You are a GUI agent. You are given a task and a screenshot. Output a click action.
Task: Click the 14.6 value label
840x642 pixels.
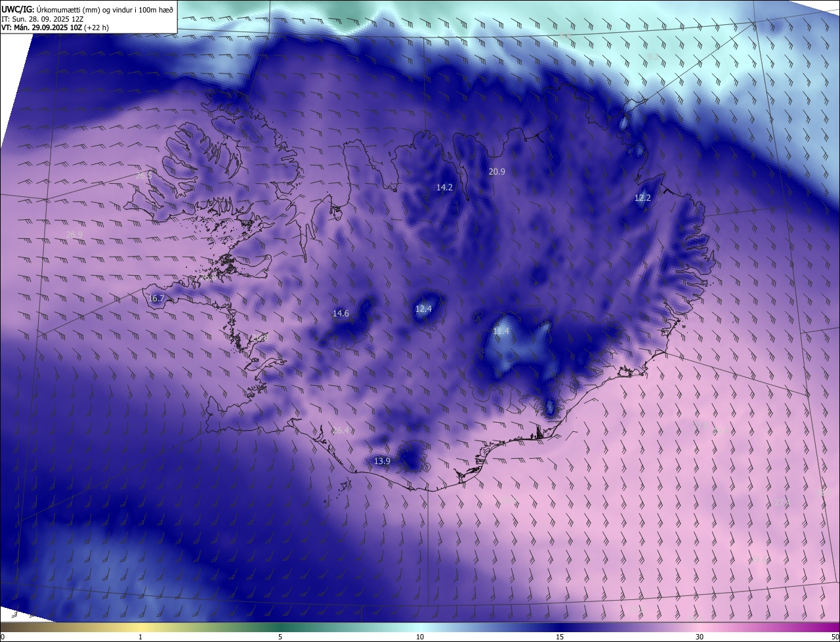coord(341,314)
